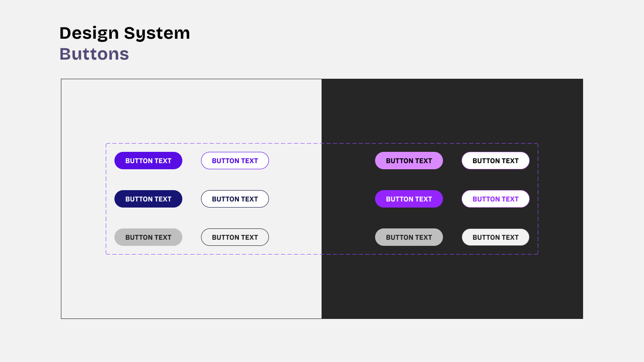The height and width of the screenshot is (362, 644).
Task: Click the solid violet button on the light panel
Action: click(x=148, y=160)
